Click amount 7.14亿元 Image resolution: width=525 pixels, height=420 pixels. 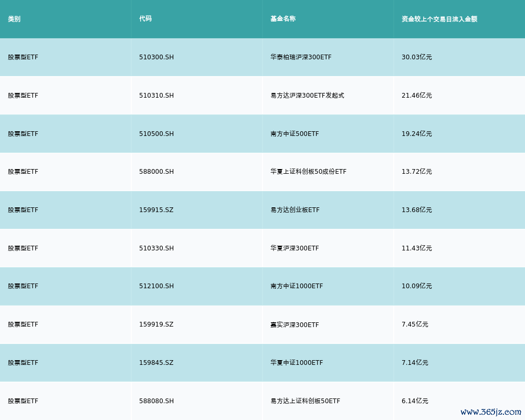(415, 363)
